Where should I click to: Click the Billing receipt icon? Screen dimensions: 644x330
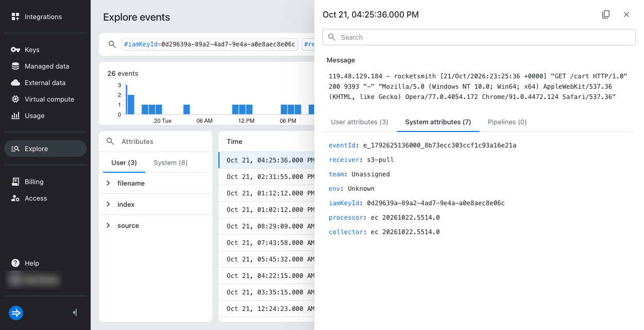point(15,181)
